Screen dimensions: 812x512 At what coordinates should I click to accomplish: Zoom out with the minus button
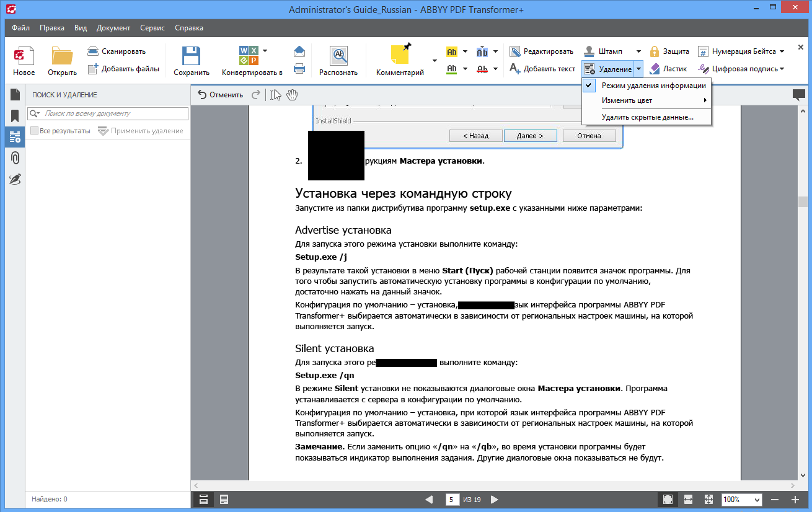click(x=774, y=499)
